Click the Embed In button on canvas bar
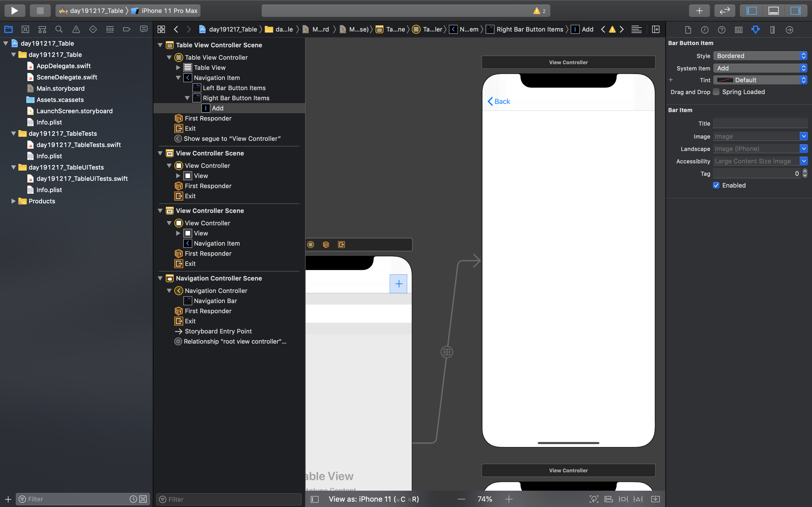 [655, 499]
